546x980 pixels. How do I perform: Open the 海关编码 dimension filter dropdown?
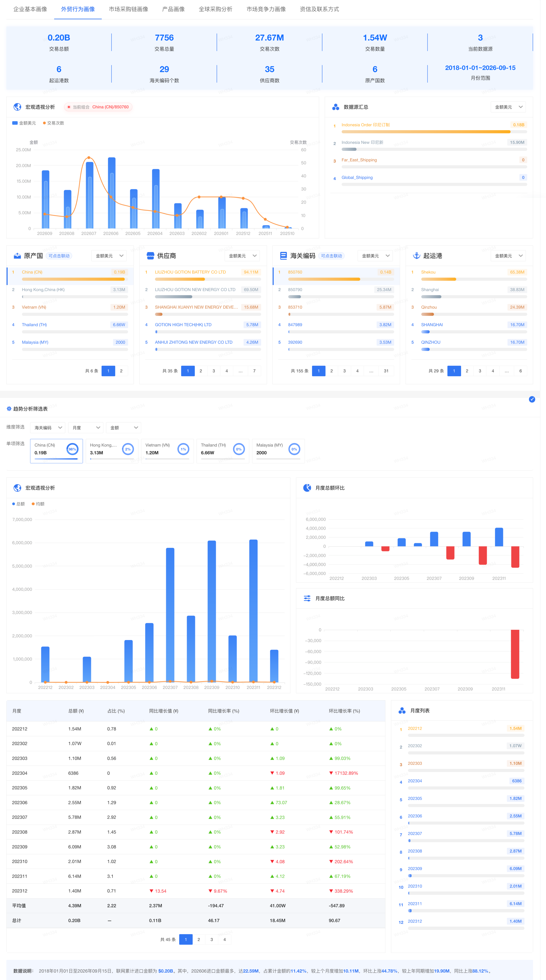pyautogui.click(x=48, y=428)
